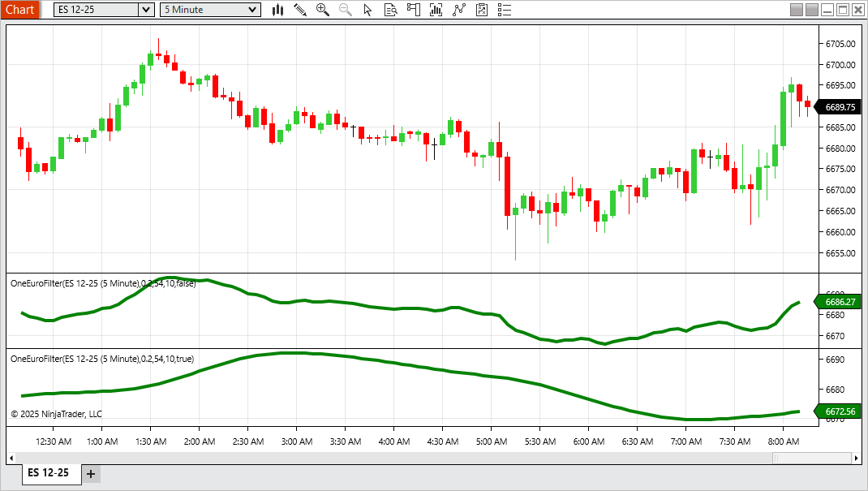Select the cursor pointer tool
The width and height of the screenshot is (868, 491).
(x=368, y=10)
